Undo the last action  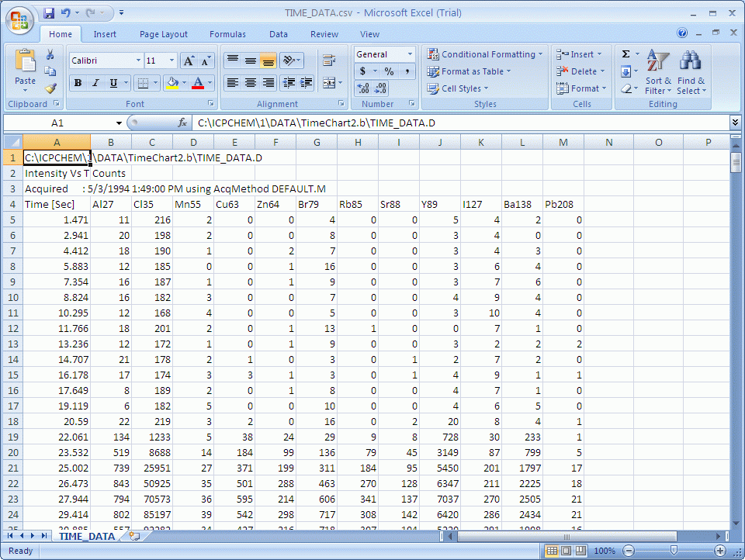click(x=65, y=13)
